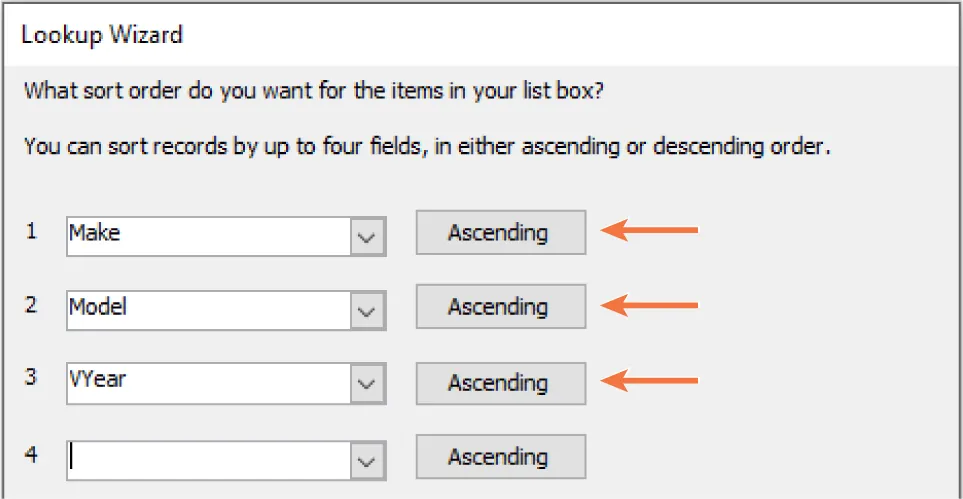This screenshot has height=499, width=963.
Task: Click the row number 2 label
Action: (32, 306)
